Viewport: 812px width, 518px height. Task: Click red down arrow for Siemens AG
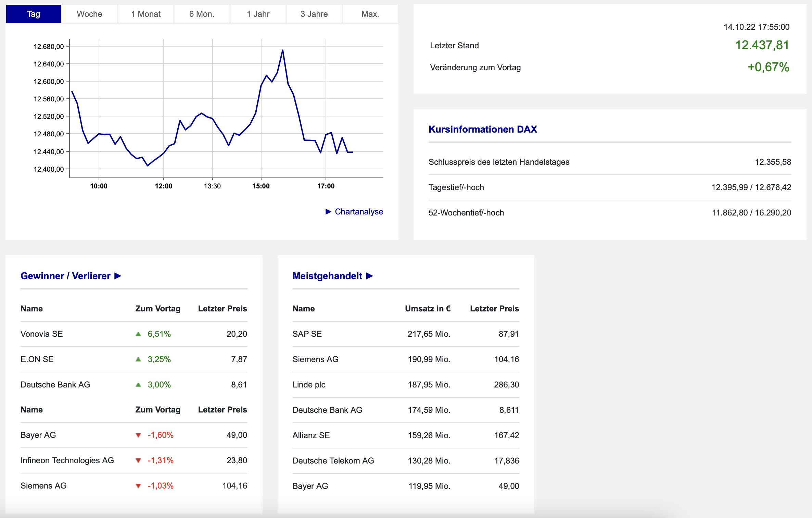pyautogui.click(x=138, y=486)
